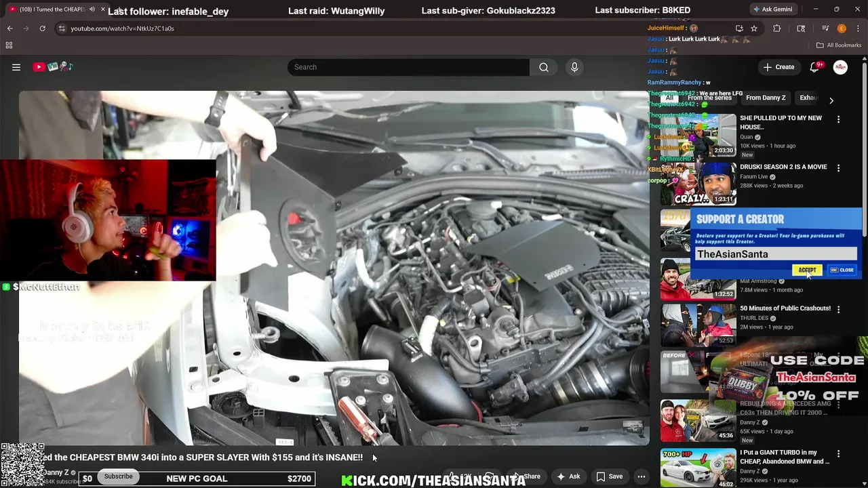This screenshot has width=868, height=488.
Task: Open '50 Minutes of Public Crashouts' thumbnail
Action: 698,325
